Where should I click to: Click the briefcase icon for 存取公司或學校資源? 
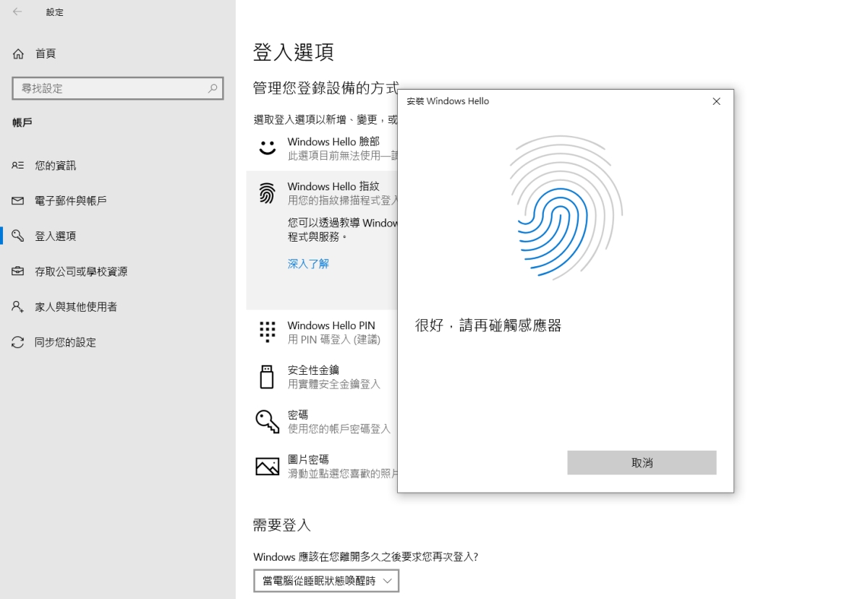coord(18,271)
